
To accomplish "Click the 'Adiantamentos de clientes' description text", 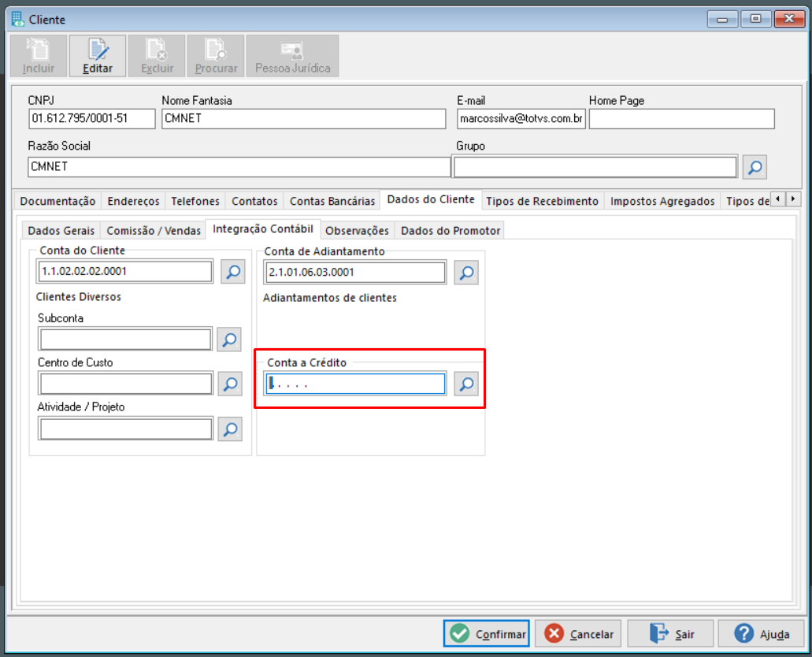I will point(329,298).
